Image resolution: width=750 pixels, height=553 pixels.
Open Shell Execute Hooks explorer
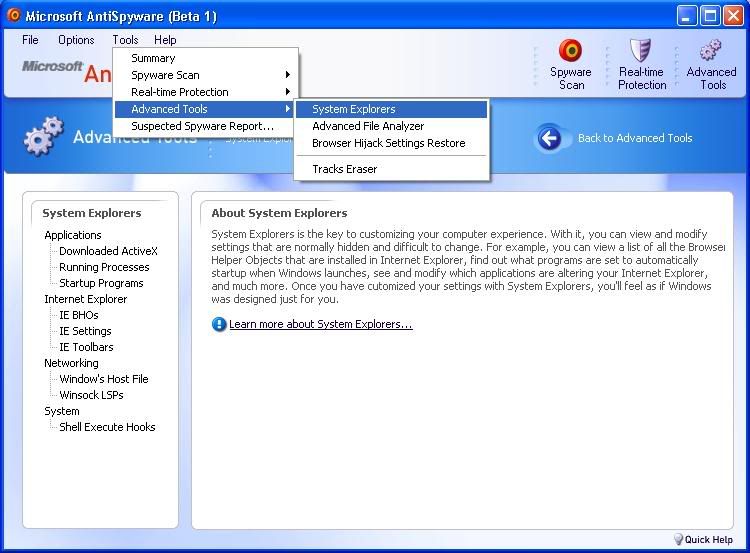point(107,427)
